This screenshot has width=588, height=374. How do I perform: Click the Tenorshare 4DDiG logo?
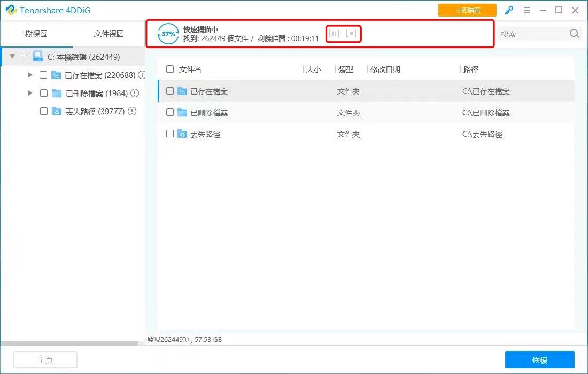tap(11, 10)
